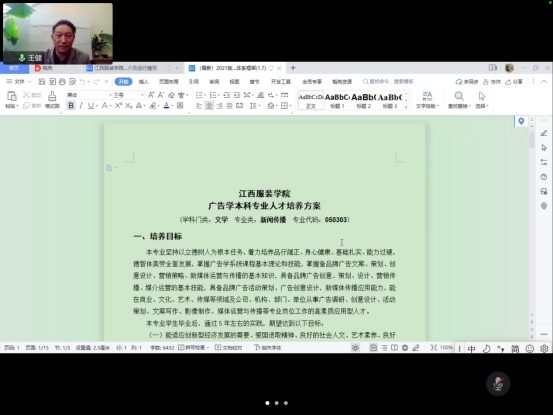Click the save document icon
Screen dimensions: 553x415
click(42, 81)
